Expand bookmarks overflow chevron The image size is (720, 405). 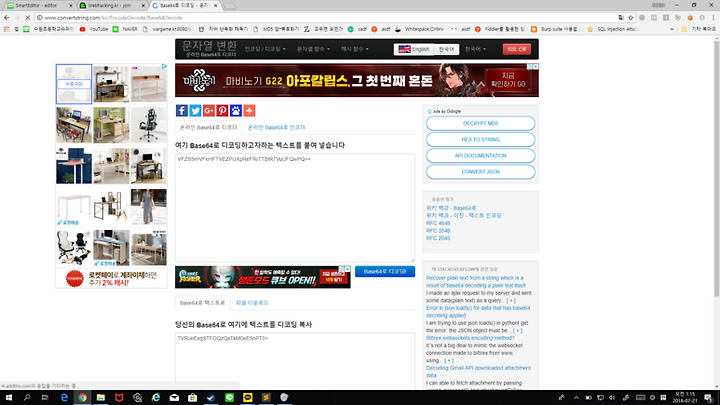pyautogui.click(x=672, y=29)
